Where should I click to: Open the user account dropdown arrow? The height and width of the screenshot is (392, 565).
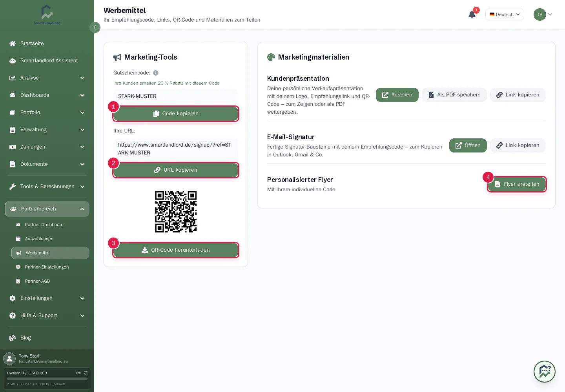tap(550, 15)
